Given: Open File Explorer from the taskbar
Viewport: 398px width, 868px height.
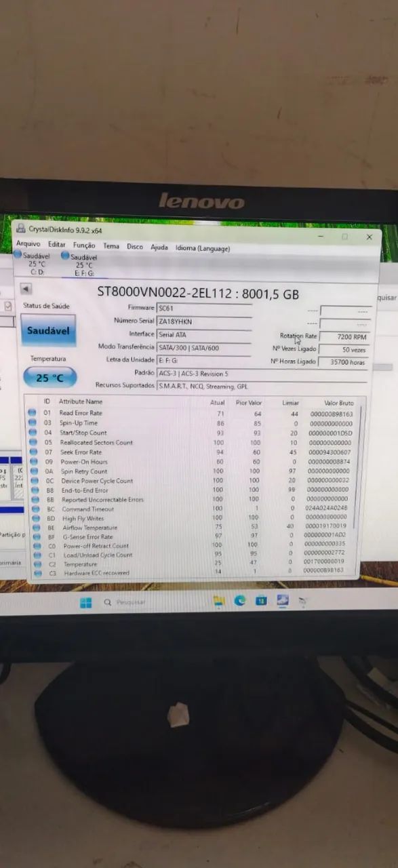Looking at the screenshot, I should (x=218, y=601).
